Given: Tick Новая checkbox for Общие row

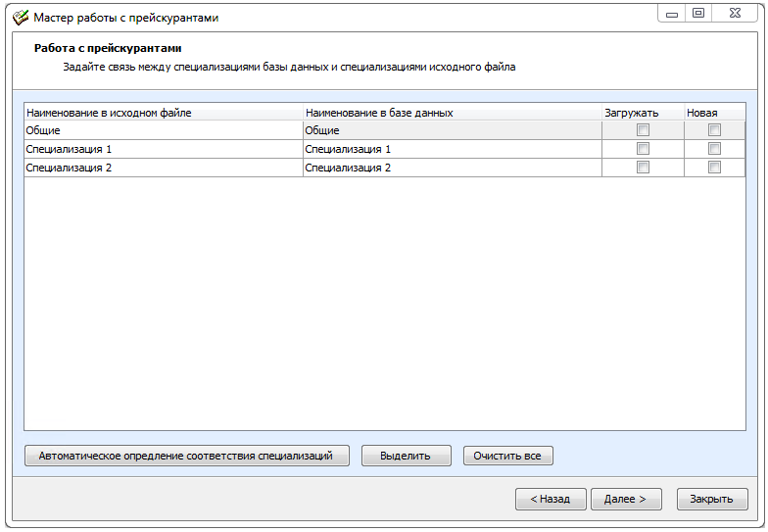Looking at the screenshot, I should click(714, 130).
